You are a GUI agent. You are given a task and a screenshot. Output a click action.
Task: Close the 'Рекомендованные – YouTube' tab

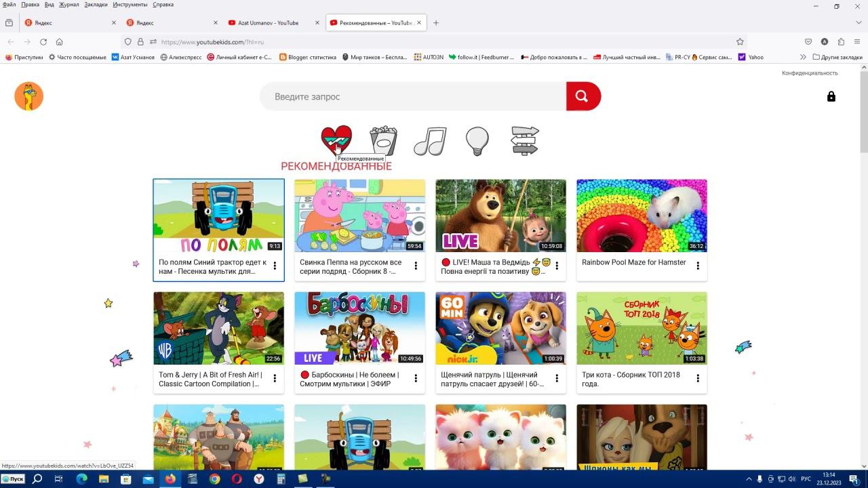419,22
